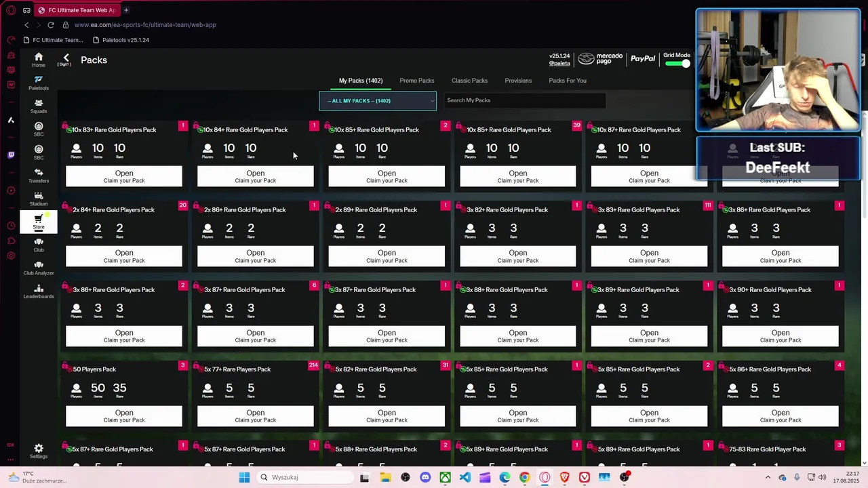Open the 10x 87+ Rare Gold pack
Image resolution: width=868 pixels, height=488 pixels.
coord(649,177)
